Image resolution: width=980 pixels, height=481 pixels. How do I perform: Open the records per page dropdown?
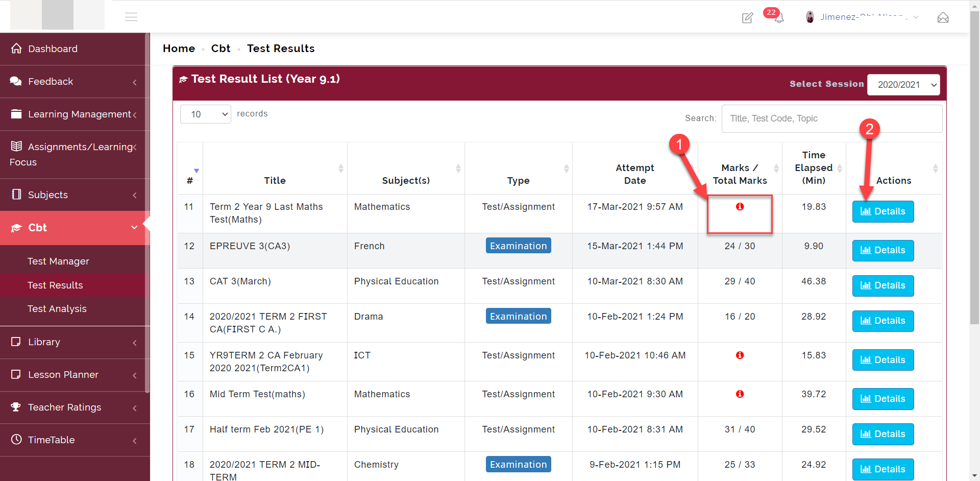pos(206,114)
